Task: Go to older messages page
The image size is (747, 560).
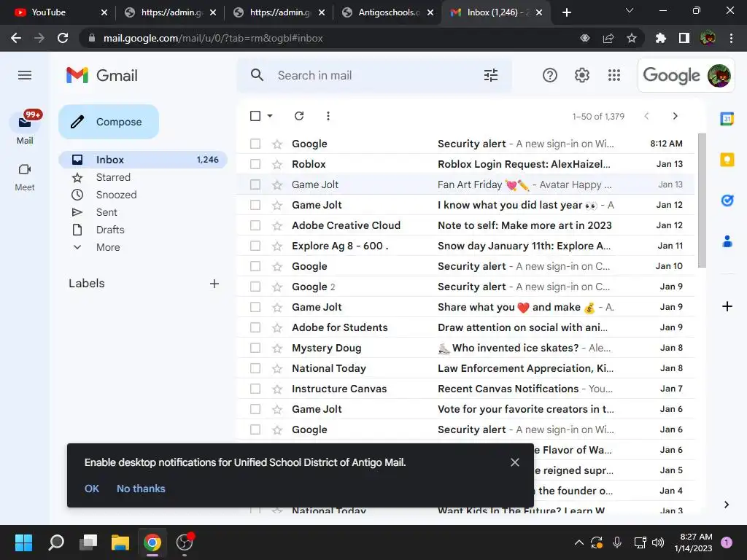Action: (x=675, y=116)
